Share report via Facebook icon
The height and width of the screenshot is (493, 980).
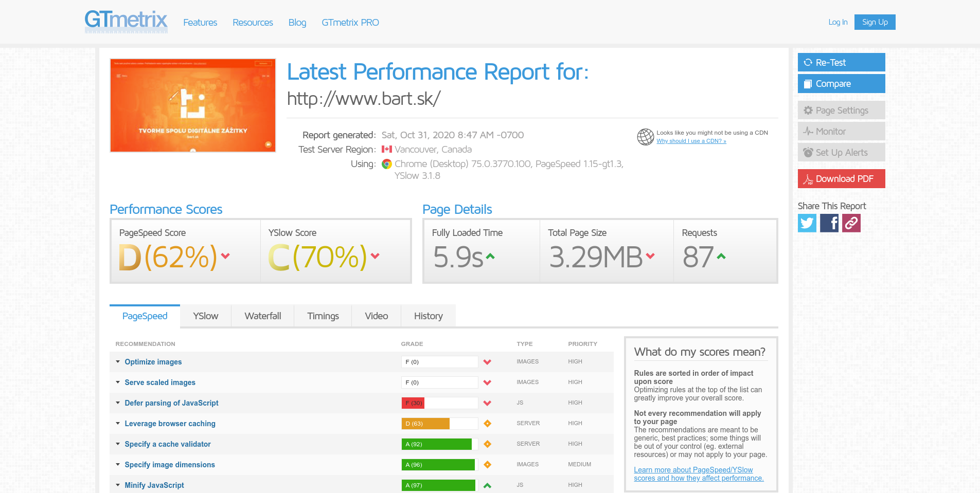point(829,223)
